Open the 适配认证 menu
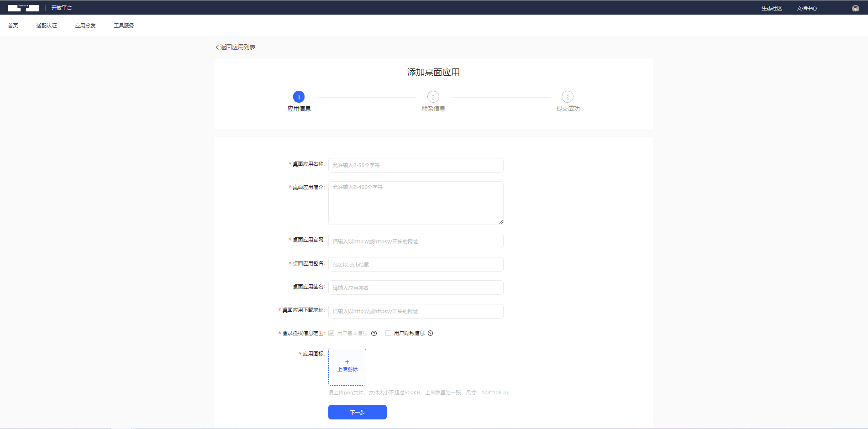 [47, 26]
